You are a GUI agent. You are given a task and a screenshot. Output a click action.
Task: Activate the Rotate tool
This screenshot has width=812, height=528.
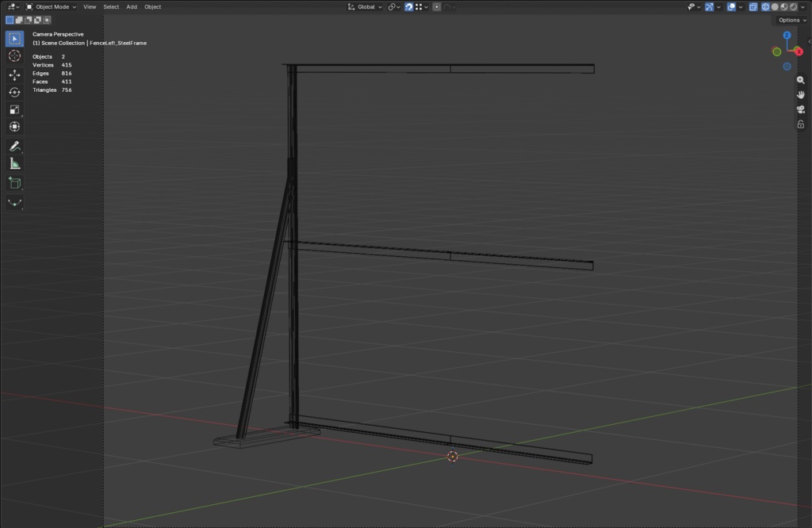[x=14, y=92]
